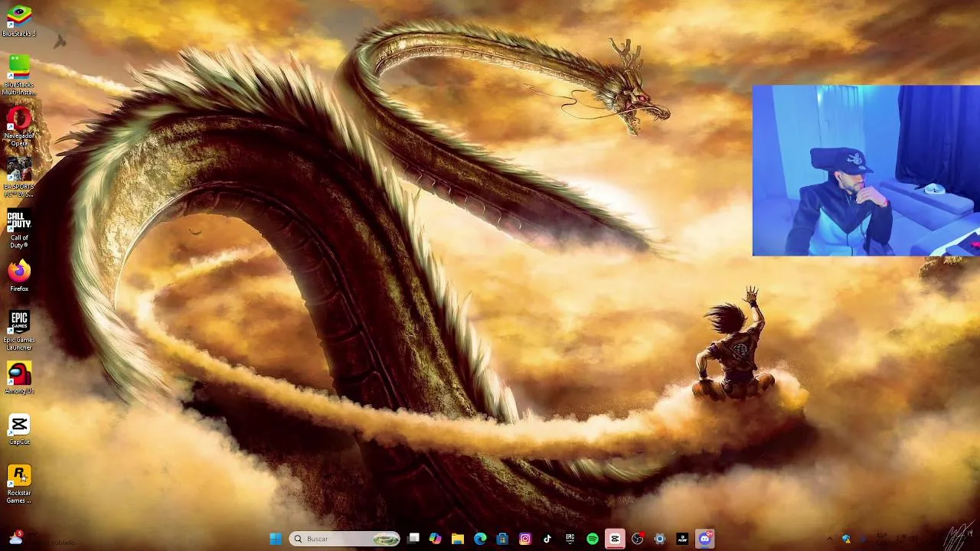Switch to CapCut in the taskbar

pos(615,539)
